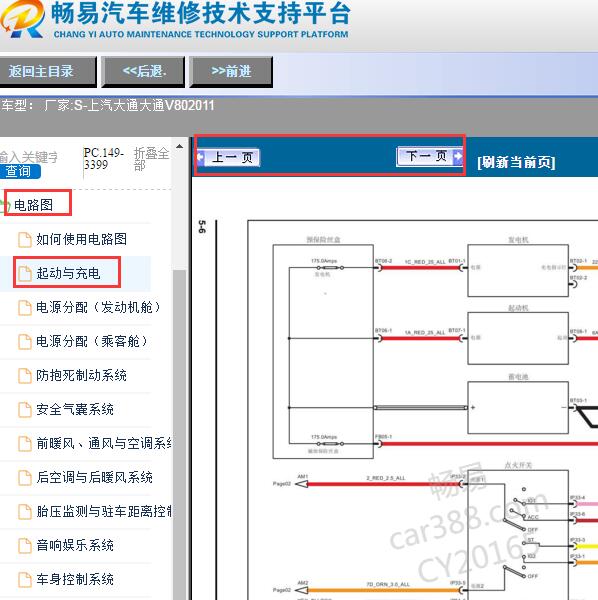Click the 1A_RED_25_ALL wire label
This screenshot has width=598, height=600.
tap(425, 333)
